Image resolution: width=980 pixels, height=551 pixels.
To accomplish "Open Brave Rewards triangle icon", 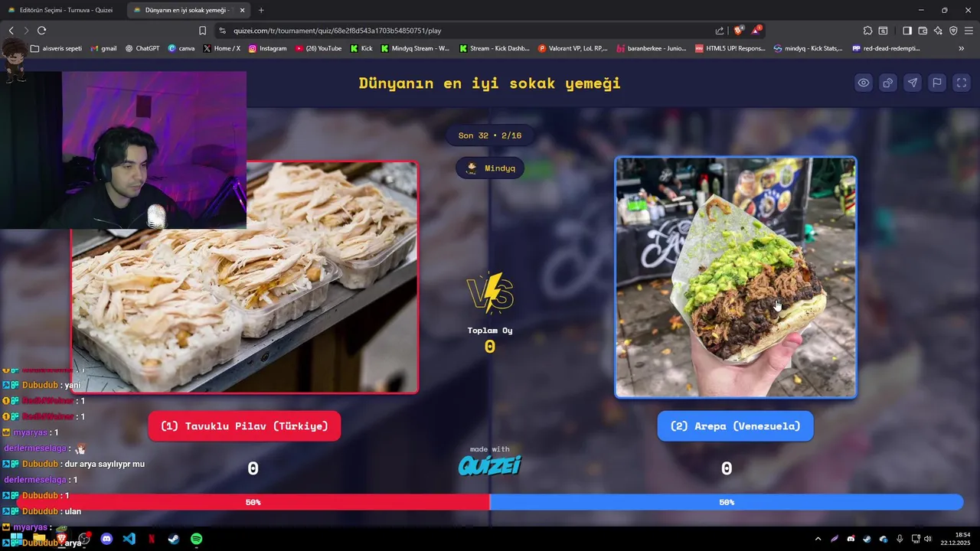I will click(756, 31).
